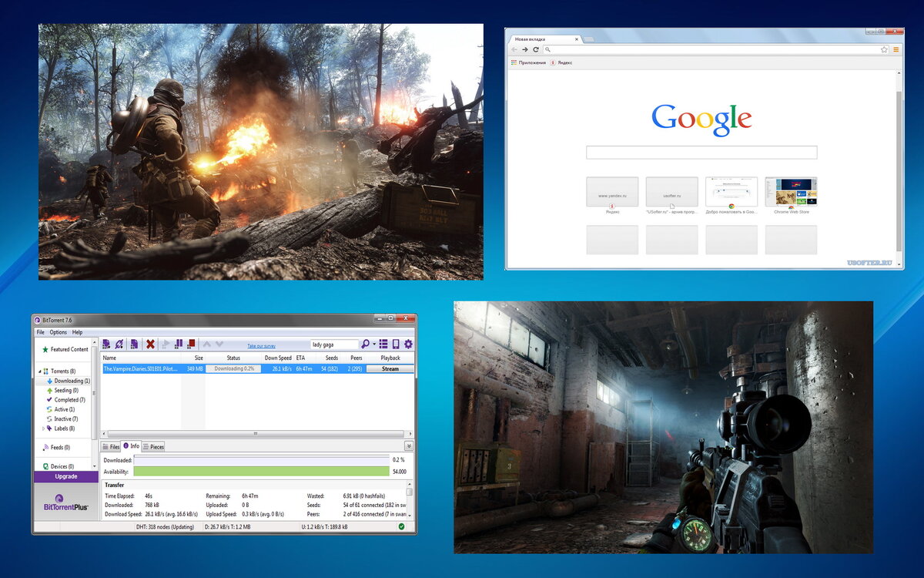
Task: Click the lady gaga search field
Action: click(x=334, y=344)
